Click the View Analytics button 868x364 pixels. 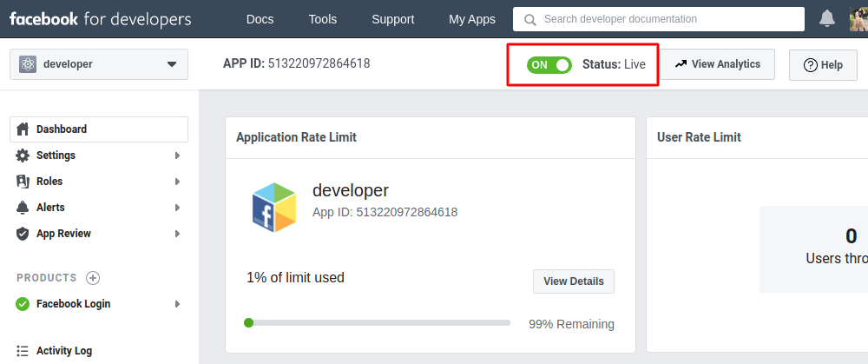click(718, 64)
